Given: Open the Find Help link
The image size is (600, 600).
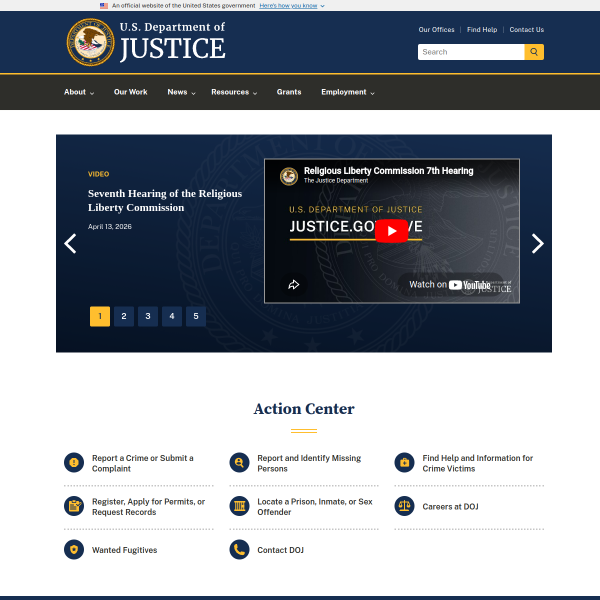Looking at the screenshot, I should pos(482,30).
